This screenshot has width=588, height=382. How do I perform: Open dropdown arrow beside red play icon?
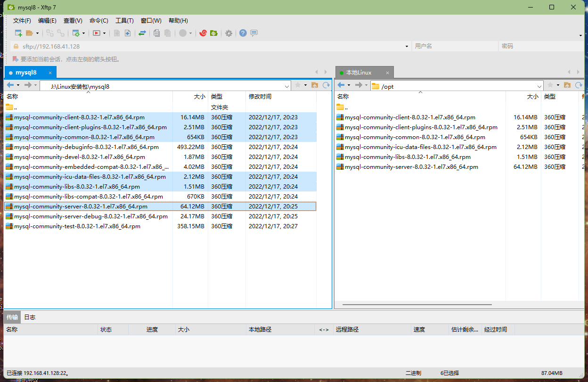point(104,33)
